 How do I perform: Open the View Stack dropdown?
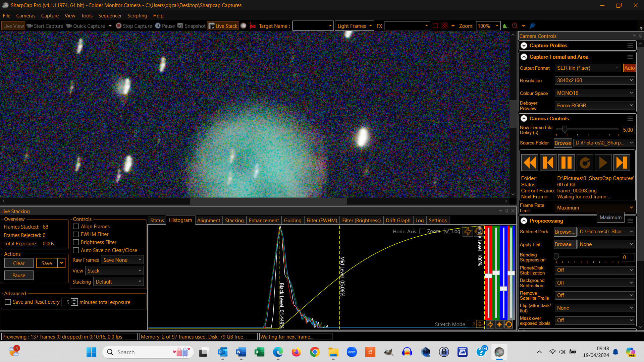(114, 271)
